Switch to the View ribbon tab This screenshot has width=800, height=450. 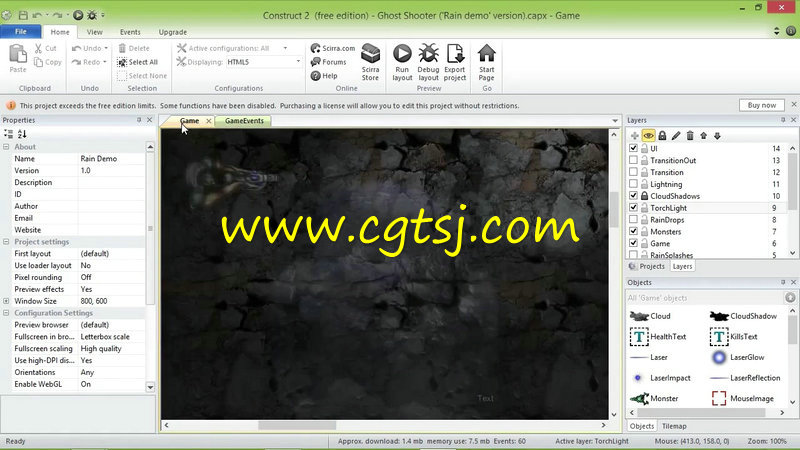(x=94, y=32)
